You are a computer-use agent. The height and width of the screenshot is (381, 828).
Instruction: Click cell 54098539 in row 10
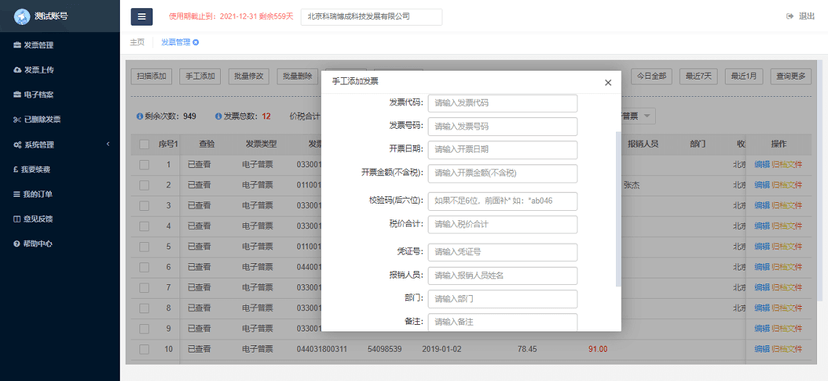(384, 349)
